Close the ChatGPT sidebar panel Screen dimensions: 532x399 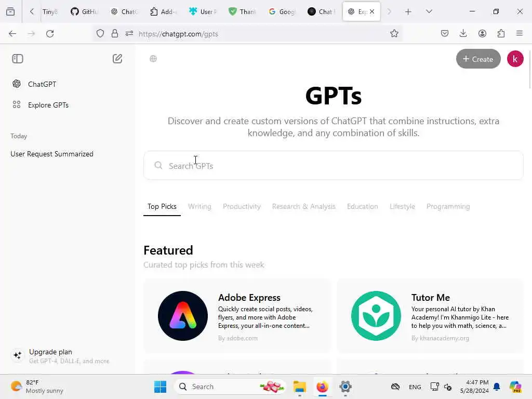click(x=17, y=59)
